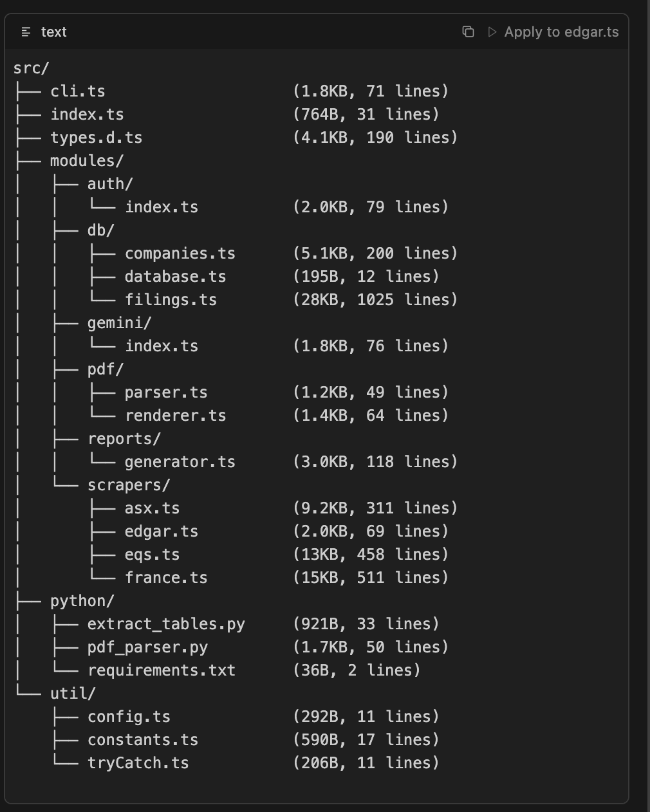Image resolution: width=650 pixels, height=812 pixels.
Task: Click the modules/ folder name
Action: pyautogui.click(x=87, y=160)
